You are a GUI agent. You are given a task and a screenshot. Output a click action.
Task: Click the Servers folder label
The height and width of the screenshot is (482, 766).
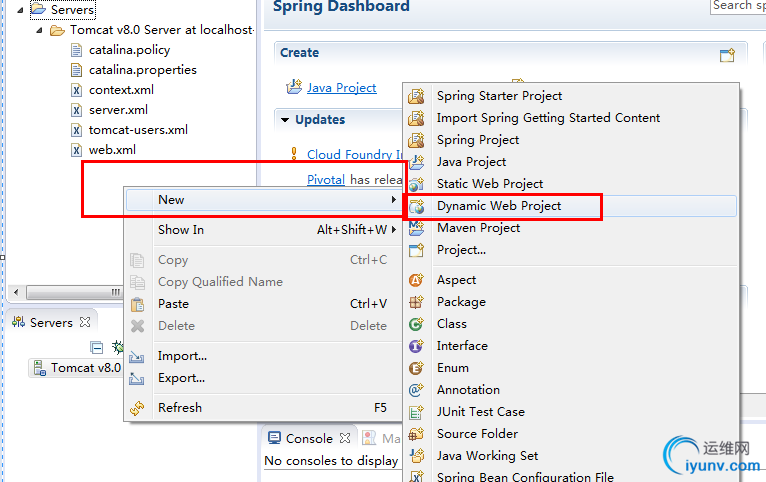click(x=72, y=9)
